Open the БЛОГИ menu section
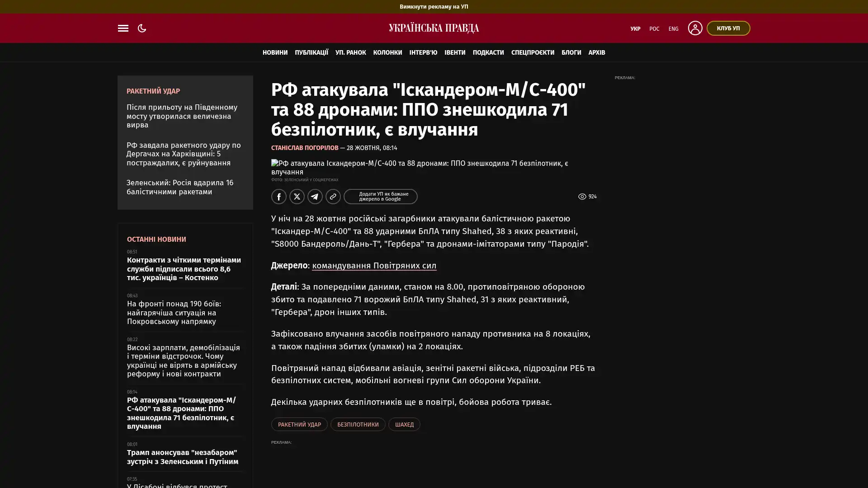This screenshot has height=488, width=868. point(571,52)
